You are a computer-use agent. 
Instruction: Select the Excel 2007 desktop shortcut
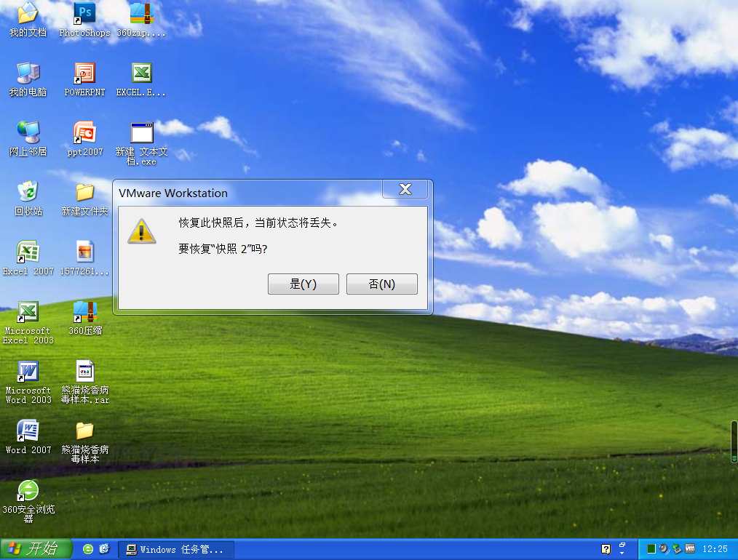(28, 252)
